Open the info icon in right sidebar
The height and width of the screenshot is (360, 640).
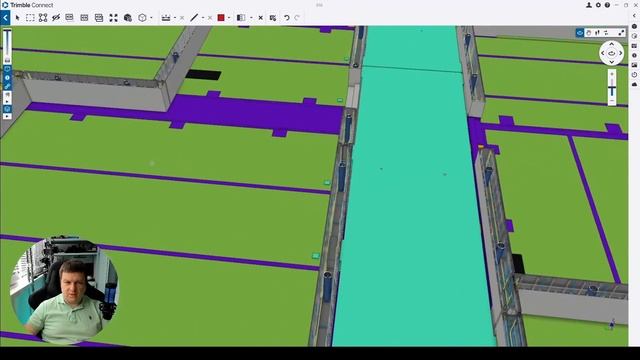click(x=634, y=56)
